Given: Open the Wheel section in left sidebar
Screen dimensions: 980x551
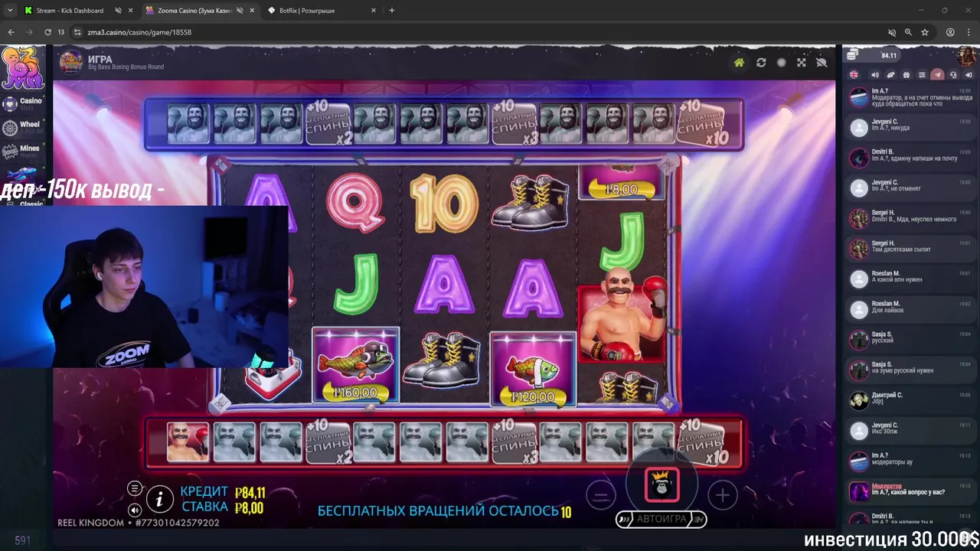Looking at the screenshot, I should tap(22, 126).
